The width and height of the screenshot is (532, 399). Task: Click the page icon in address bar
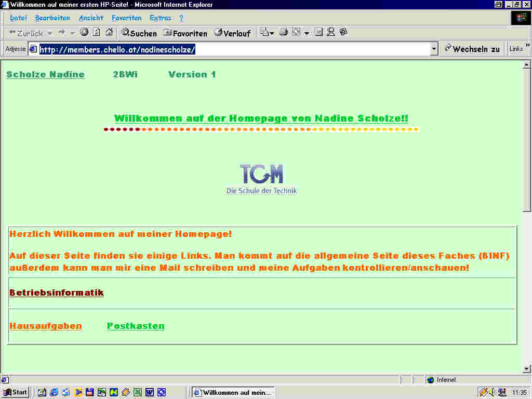[33, 49]
